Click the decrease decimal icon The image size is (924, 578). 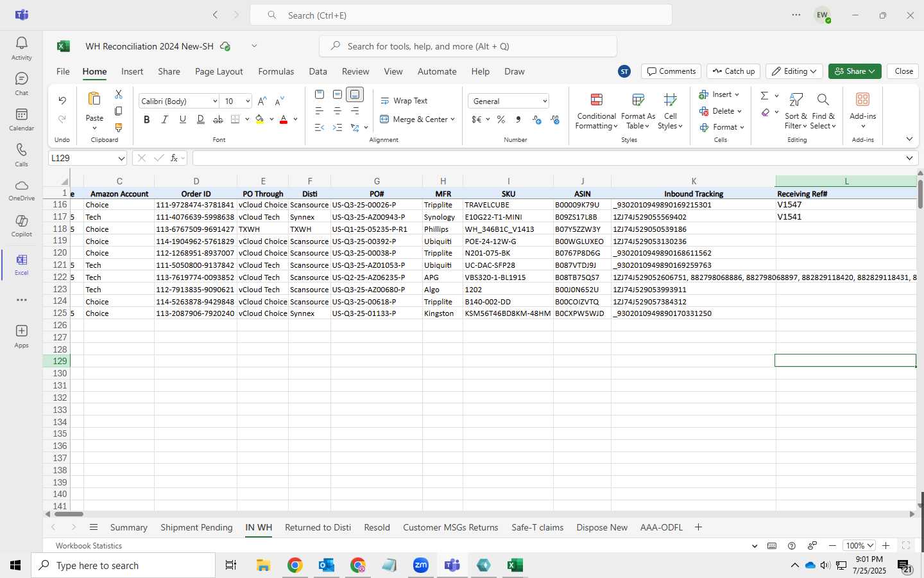pos(555,119)
